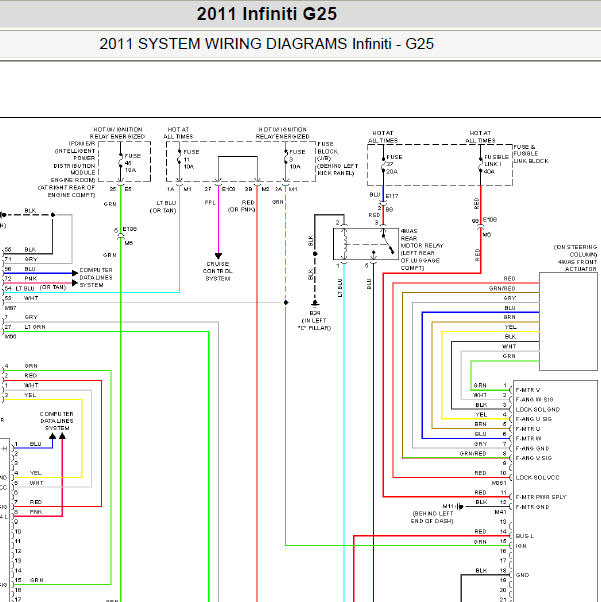The height and width of the screenshot is (602, 601).
Task: Click 'COMPUTER DATA LINES SYSTEM' beside the BLU/PNK arrows
Action: (96, 278)
